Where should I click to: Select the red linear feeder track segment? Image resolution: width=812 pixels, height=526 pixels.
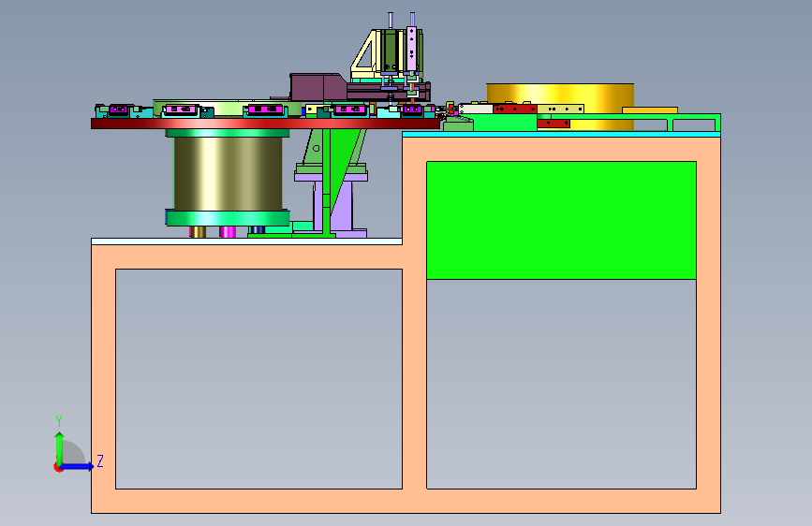point(514,109)
